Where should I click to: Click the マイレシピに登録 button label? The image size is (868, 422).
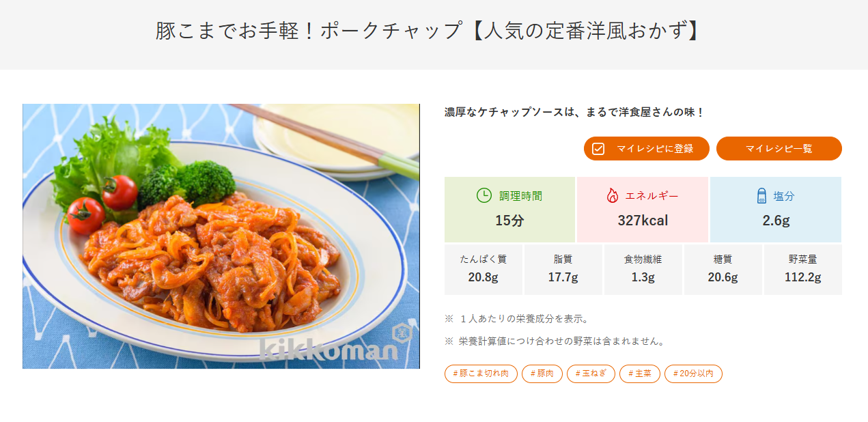pyautogui.click(x=654, y=149)
